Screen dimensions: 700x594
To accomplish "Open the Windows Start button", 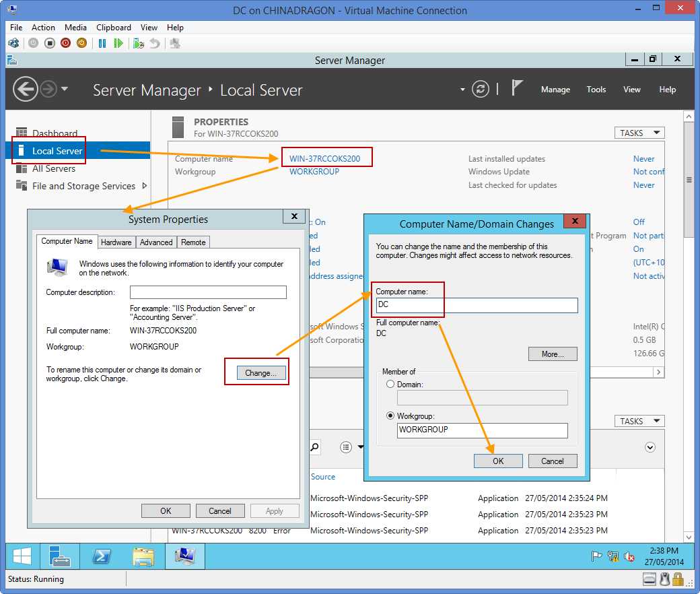I will 22,556.
